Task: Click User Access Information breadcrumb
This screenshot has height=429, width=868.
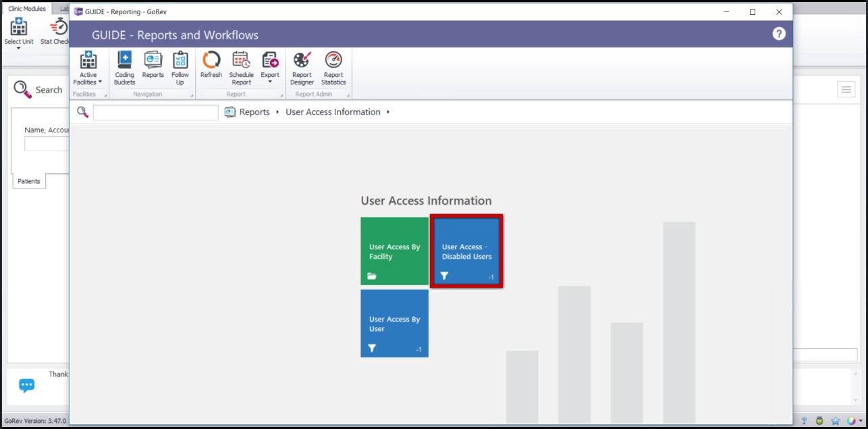Action: click(333, 112)
